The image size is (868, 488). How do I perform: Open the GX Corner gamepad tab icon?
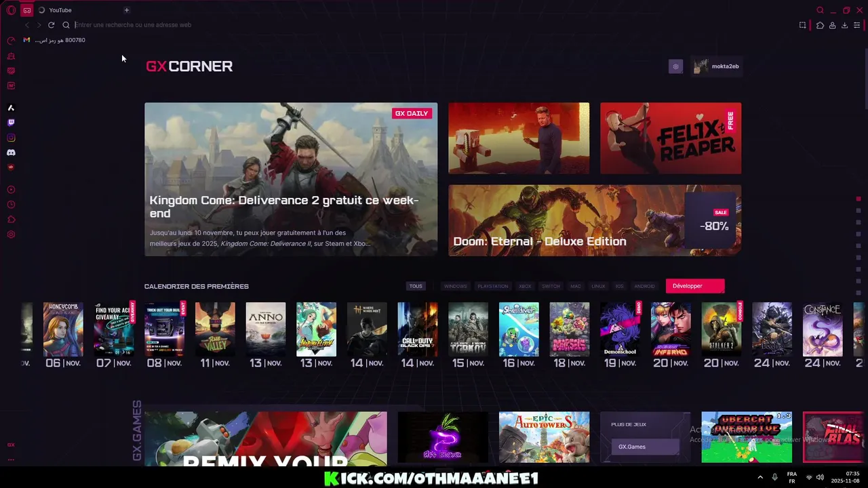tap(26, 10)
